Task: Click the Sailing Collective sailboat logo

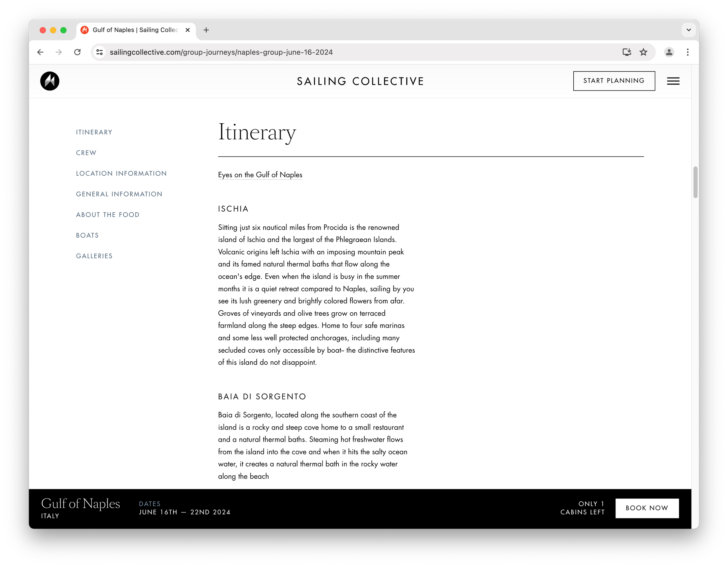Action: [50, 81]
